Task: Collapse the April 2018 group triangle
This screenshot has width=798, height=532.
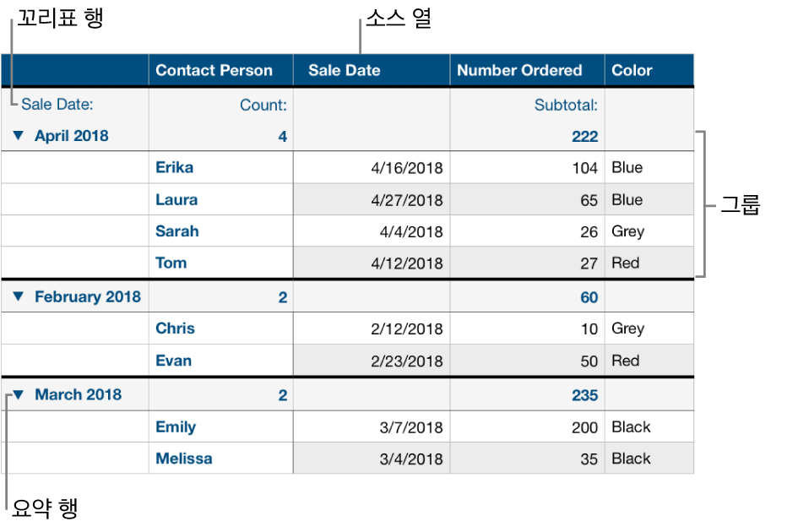Action: 19,136
